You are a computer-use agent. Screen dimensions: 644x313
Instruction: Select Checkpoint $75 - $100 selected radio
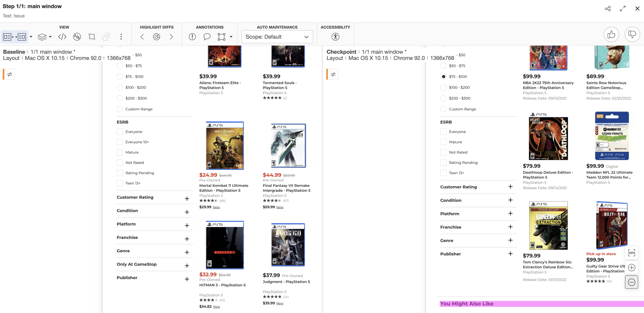point(443,77)
